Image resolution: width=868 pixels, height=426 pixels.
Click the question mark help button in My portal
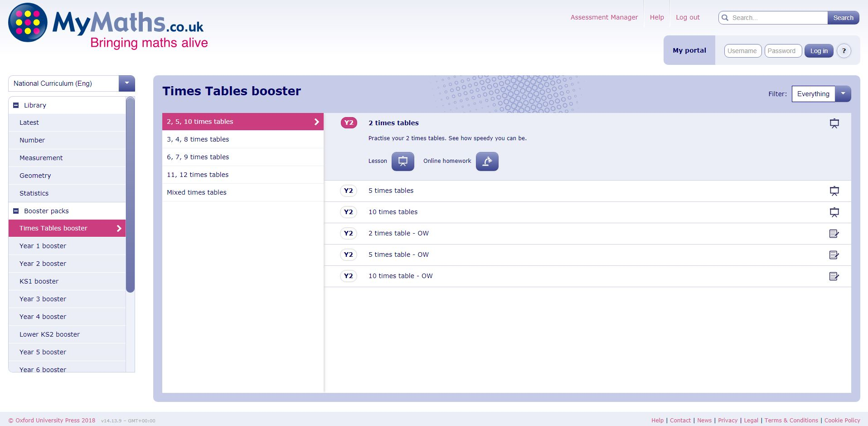pyautogui.click(x=844, y=51)
